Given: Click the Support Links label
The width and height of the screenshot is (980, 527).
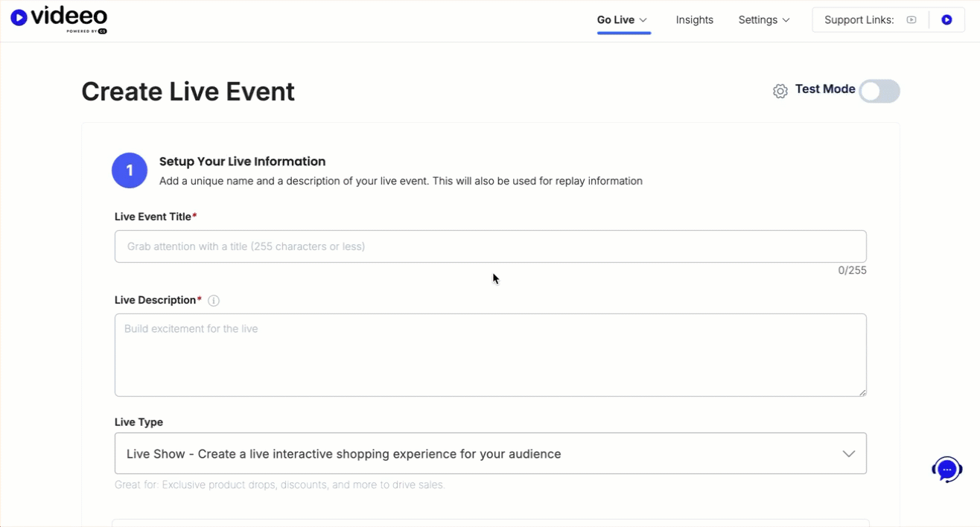Looking at the screenshot, I should click(x=859, y=20).
